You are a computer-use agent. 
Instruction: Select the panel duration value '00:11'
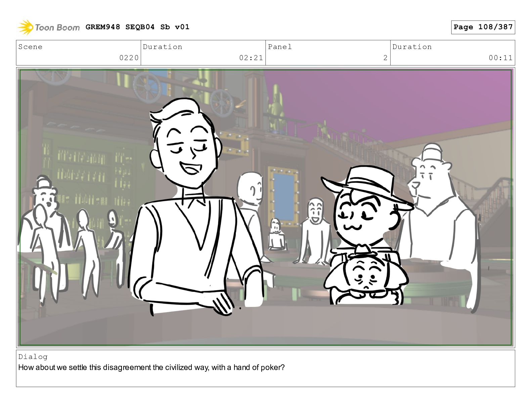500,58
